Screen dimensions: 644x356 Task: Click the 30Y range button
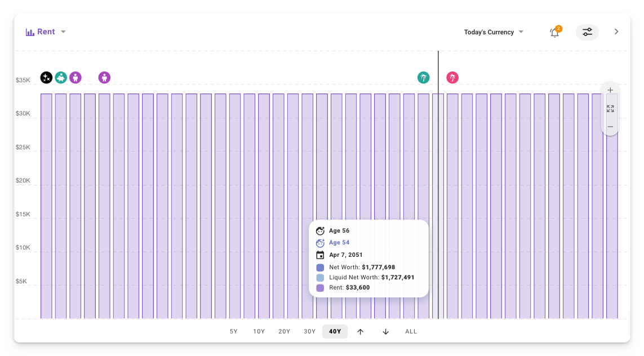click(310, 331)
